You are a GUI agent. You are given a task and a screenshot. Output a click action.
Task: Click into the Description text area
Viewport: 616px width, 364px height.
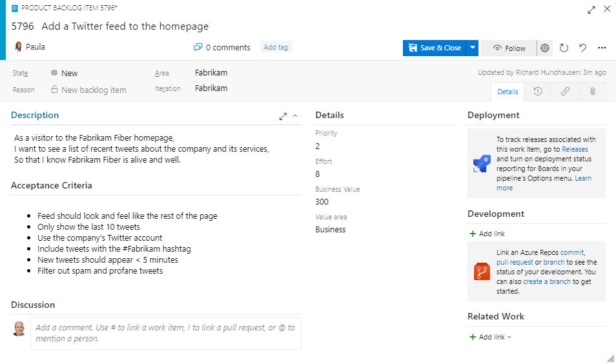(x=156, y=149)
